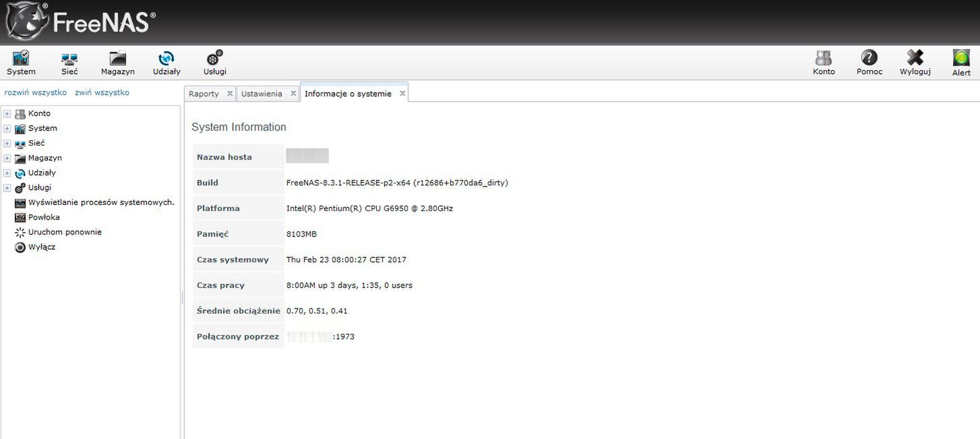Click the Powłoka shell icon

[x=20, y=218]
